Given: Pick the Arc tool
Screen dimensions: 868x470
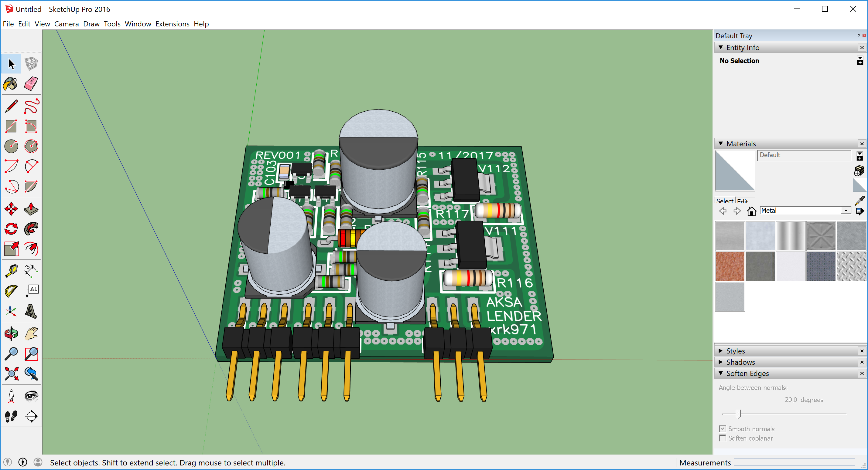Looking at the screenshot, I should (11, 166).
